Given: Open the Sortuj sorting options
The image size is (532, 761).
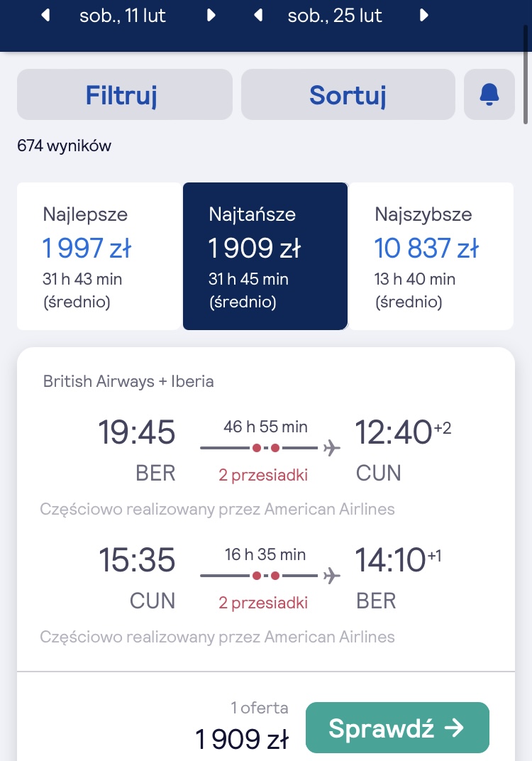Looking at the screenshot, I should point(348,94).
